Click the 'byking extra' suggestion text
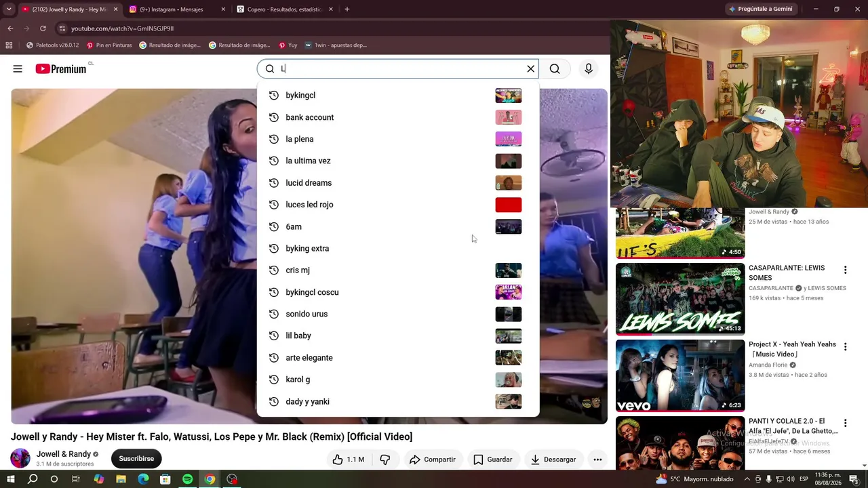The image size is (868, 488). click(x=307, y=249)
